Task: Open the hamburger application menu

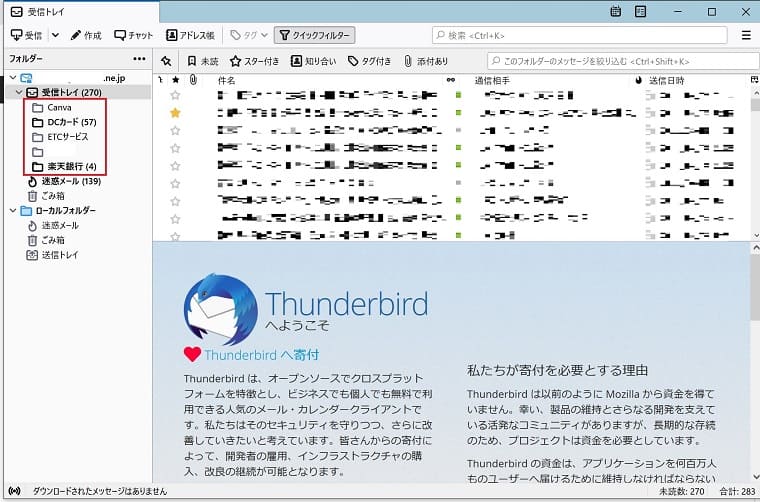Action: [x=746, y=35]
